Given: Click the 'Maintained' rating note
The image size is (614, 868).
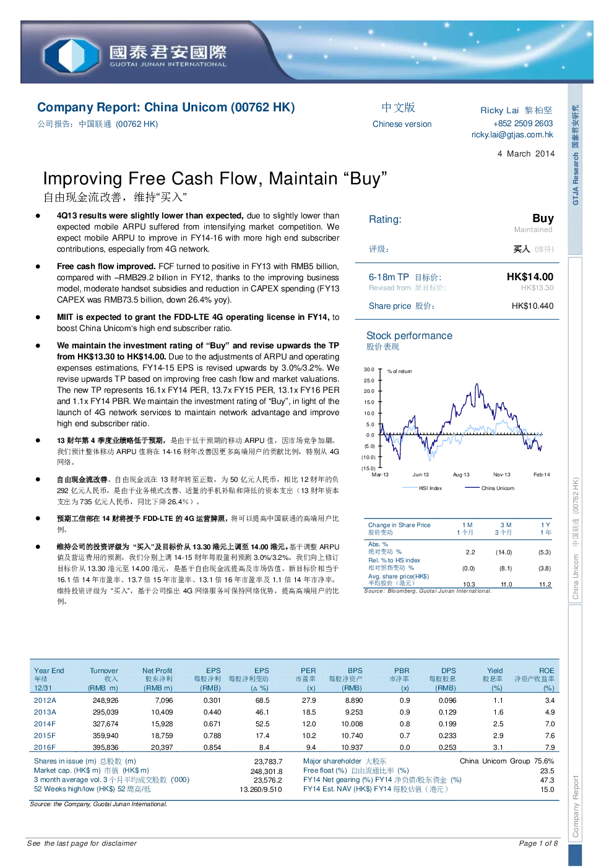Looking at the screenshot, I should [x=533, y=230].
